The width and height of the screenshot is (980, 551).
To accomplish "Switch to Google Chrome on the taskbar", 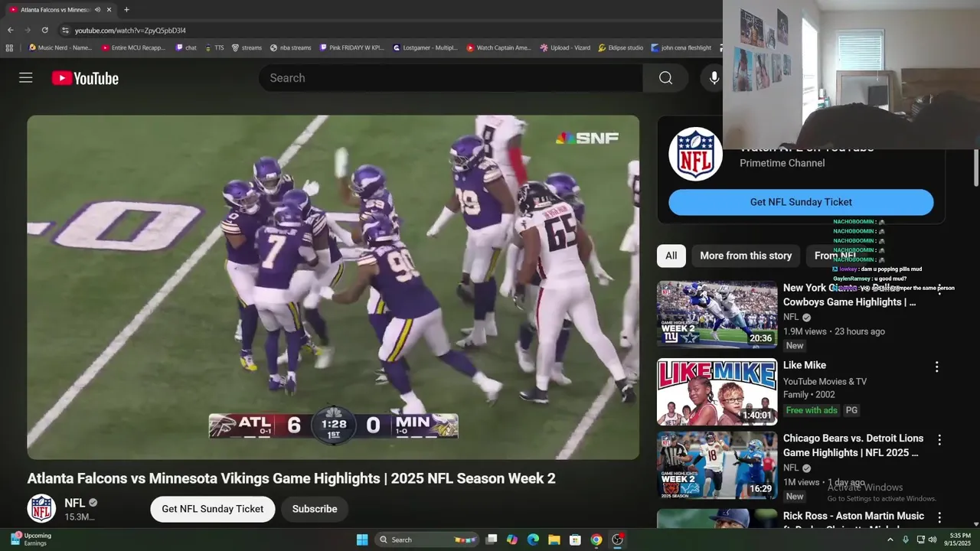I will (596, 540).
